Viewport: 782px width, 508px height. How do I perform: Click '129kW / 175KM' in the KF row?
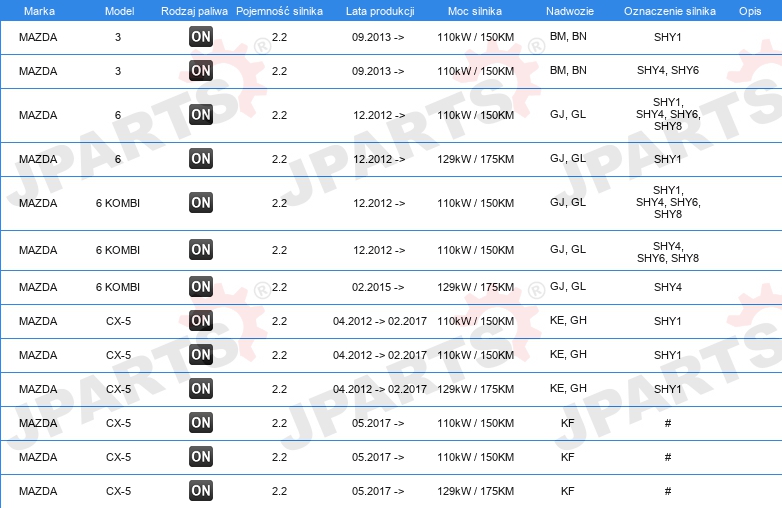click(x=475, y=491)
